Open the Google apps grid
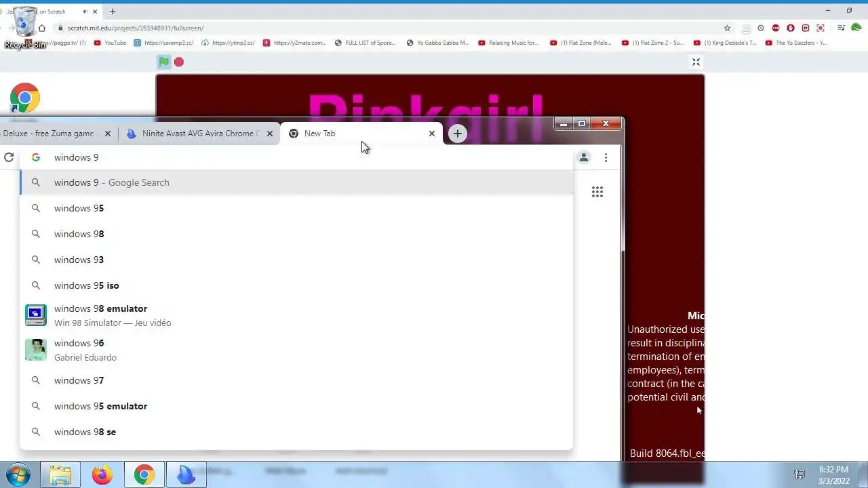The image size is (868, 488). pyautogui.click(x=597, y=192)
